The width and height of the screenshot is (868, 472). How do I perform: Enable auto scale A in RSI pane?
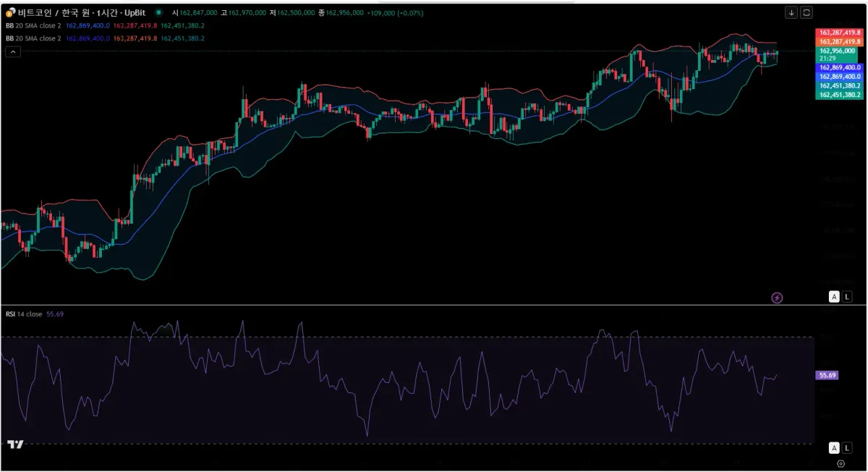click(834, 447)
